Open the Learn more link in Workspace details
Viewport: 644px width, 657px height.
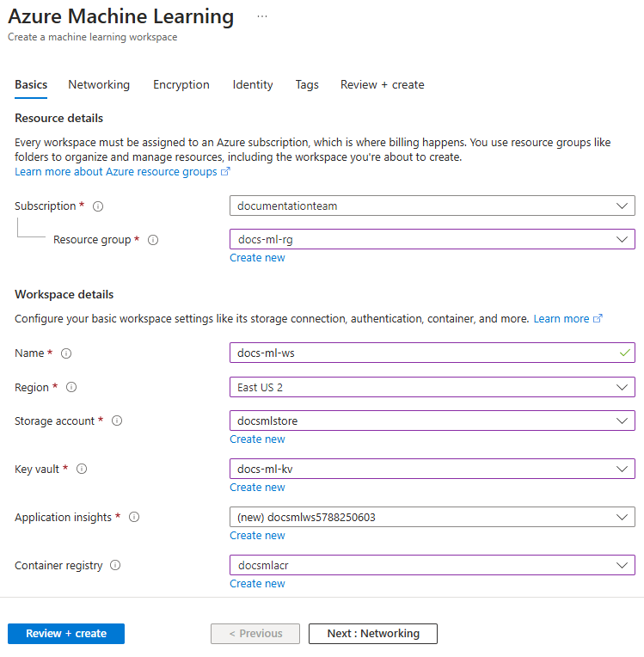pos(567,319)
